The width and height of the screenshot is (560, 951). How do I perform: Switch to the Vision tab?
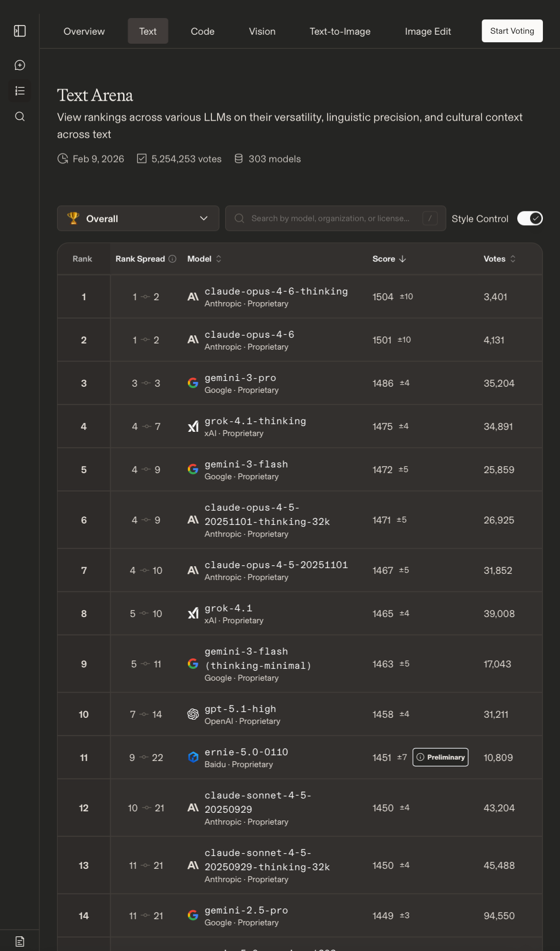262,31
